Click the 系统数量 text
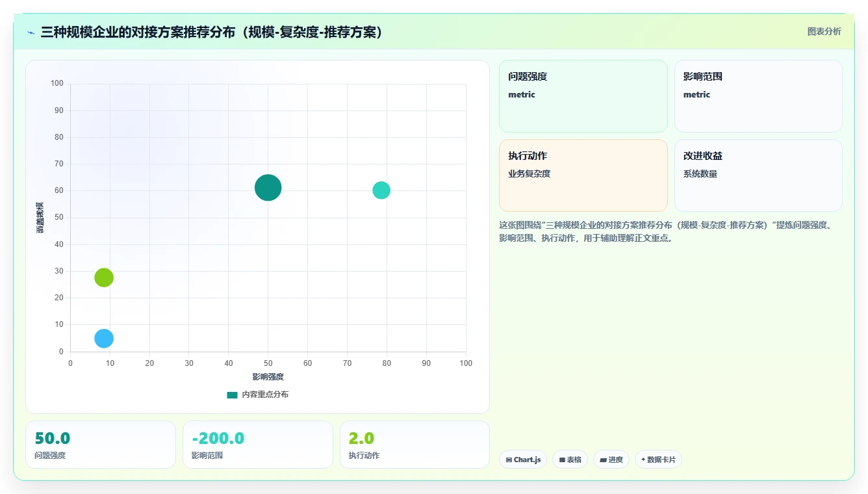 pos(700,174)
